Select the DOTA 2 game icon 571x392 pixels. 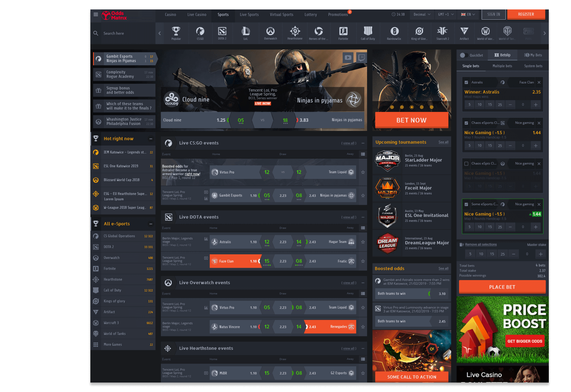pyautogui.click(x=222, y=33)
